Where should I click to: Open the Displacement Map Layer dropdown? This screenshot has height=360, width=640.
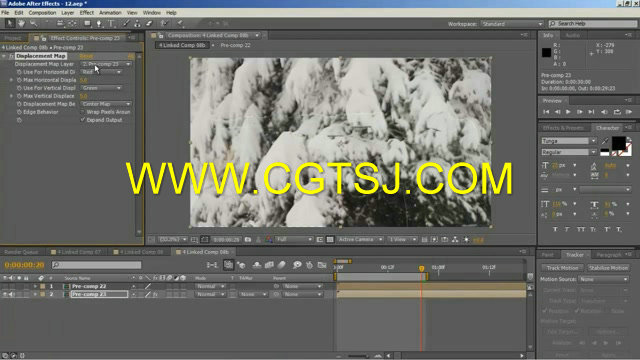tap(106, 64)
